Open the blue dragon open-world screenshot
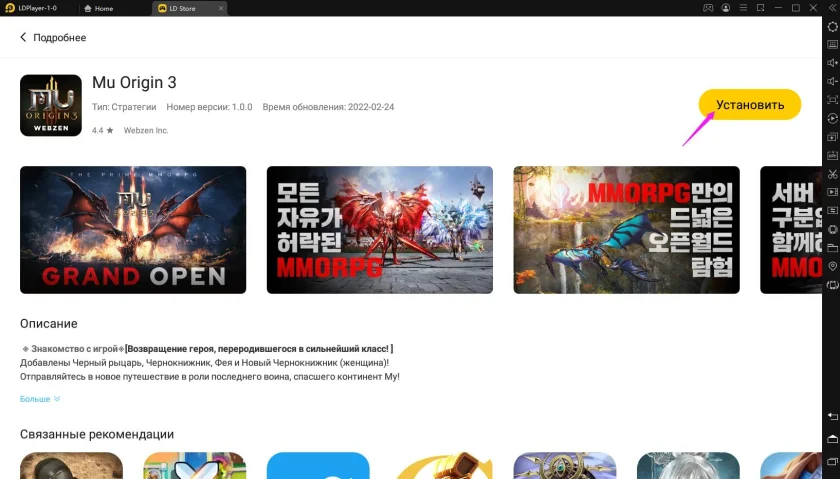The height and width of the screenshot is (479, 840). pyautogui.click(x=626, y=230)
